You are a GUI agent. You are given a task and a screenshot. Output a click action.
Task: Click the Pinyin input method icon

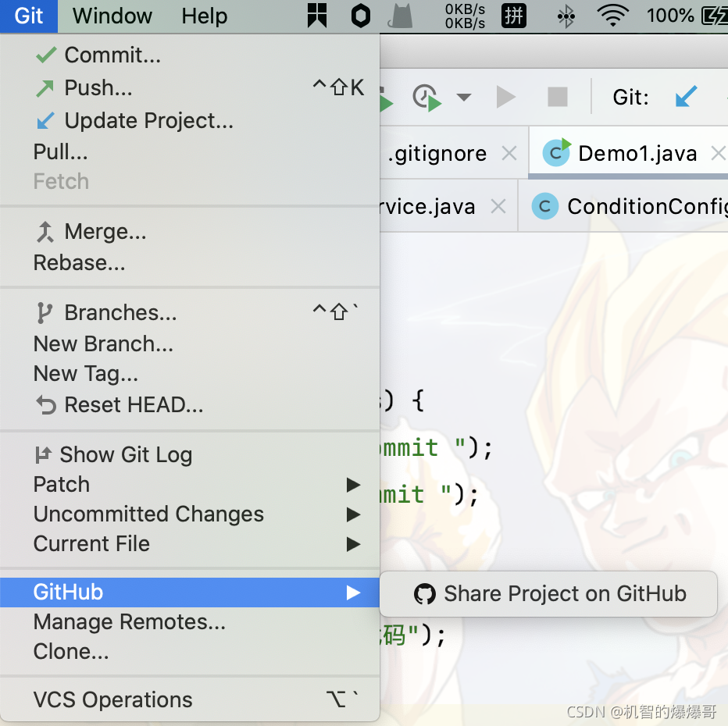(513, 16)
